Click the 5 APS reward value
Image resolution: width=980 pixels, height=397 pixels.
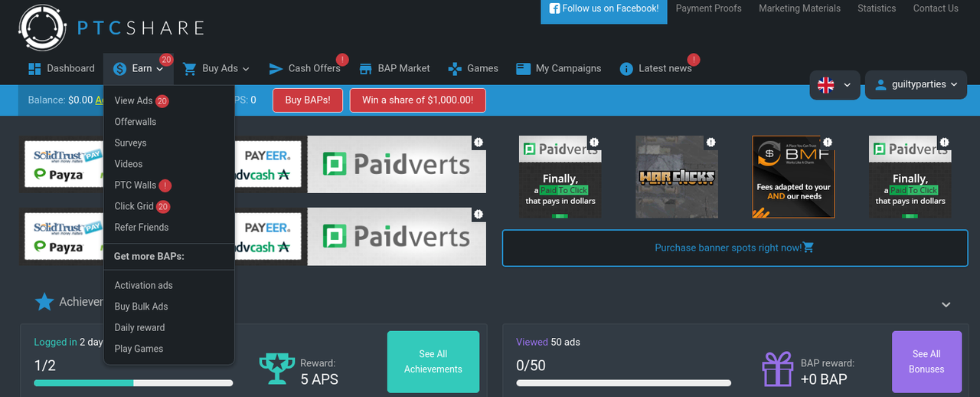click(x=319, y=379)
